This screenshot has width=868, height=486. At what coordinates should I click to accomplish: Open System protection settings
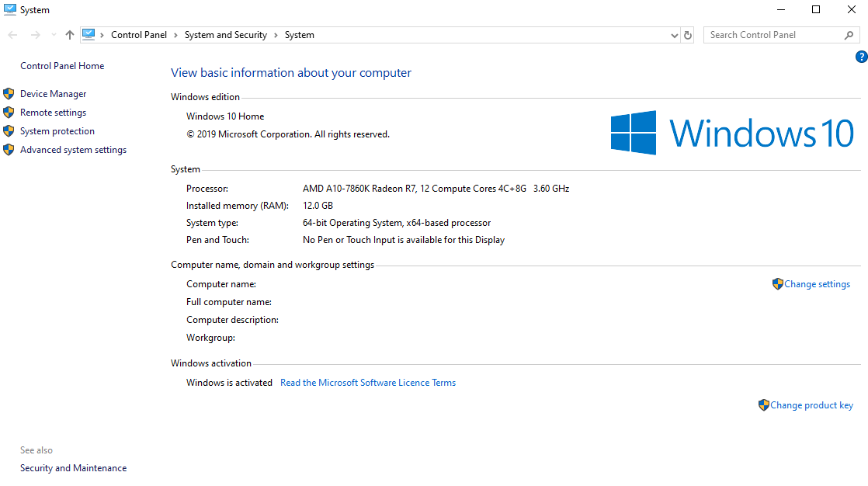57,131
